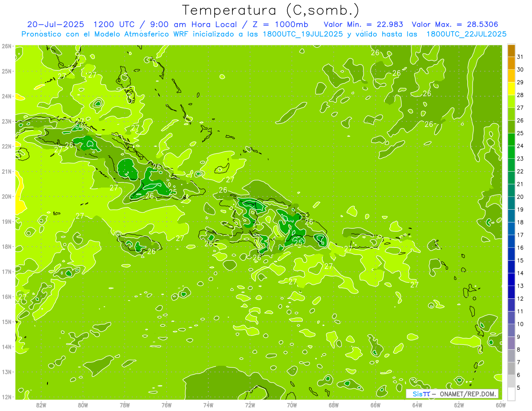Click the 68W longitude axis label
The width and height of the screenshot is (532, 411).
(334, 405)
